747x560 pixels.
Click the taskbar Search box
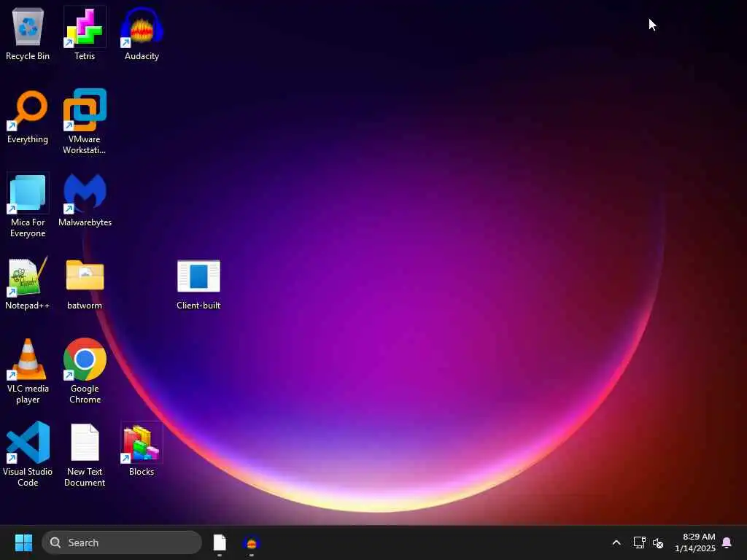pos(122,542)
